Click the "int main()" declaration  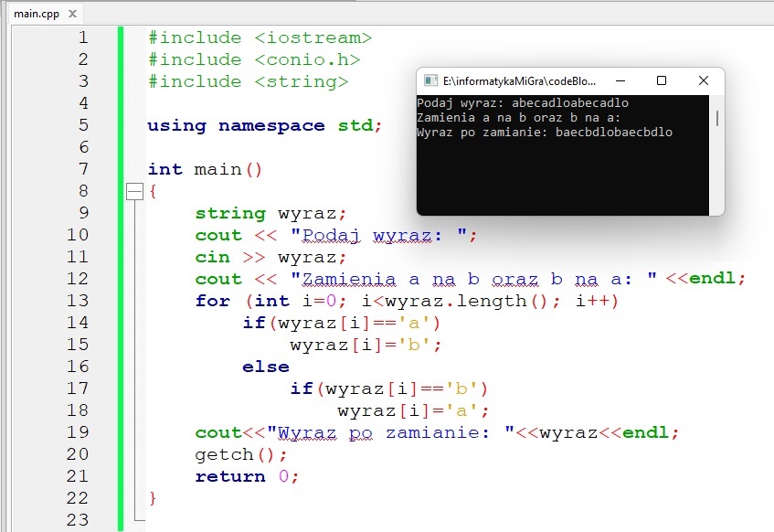point(205,169)
